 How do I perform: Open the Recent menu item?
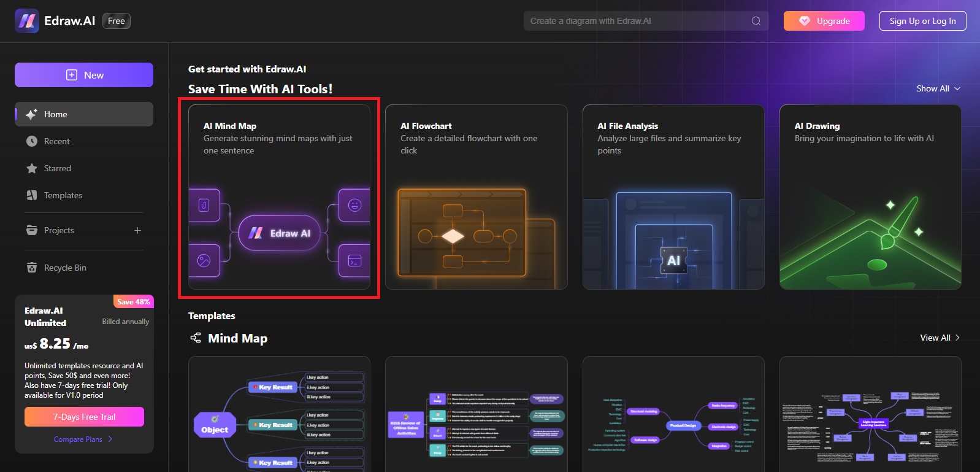[84, 141]
